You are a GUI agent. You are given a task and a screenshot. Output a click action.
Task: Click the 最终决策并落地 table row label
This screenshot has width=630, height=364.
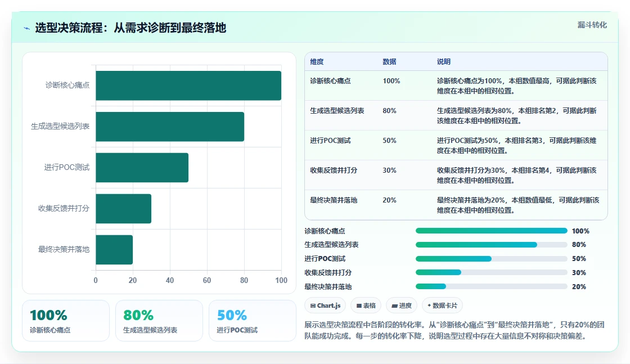coord(334,200)
